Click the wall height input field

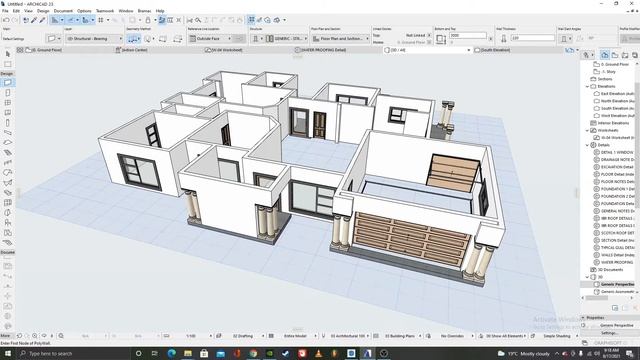click(468, 36)
